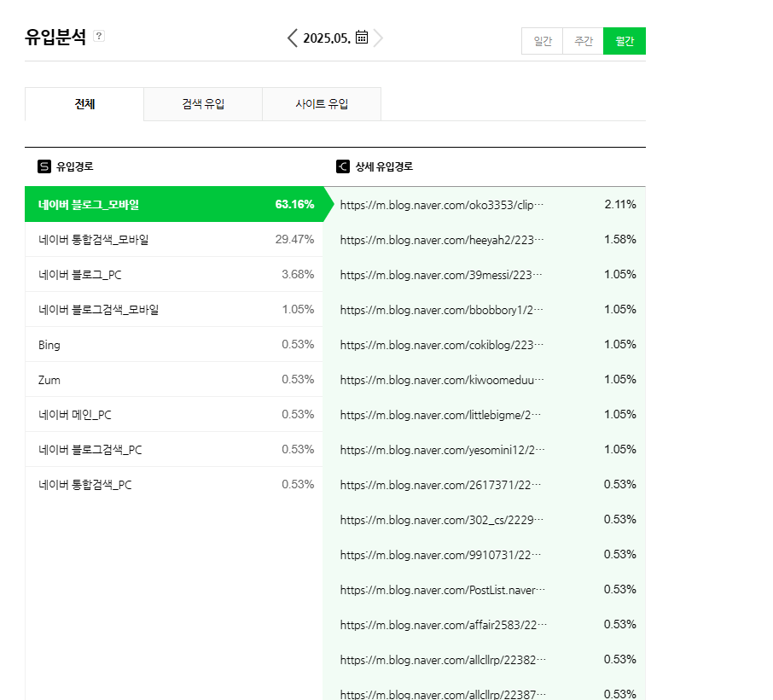The height and width of the screenshot is (700, 773).
Task: Click the C icon beside 상세 유입경로
Action: point(343,166)
